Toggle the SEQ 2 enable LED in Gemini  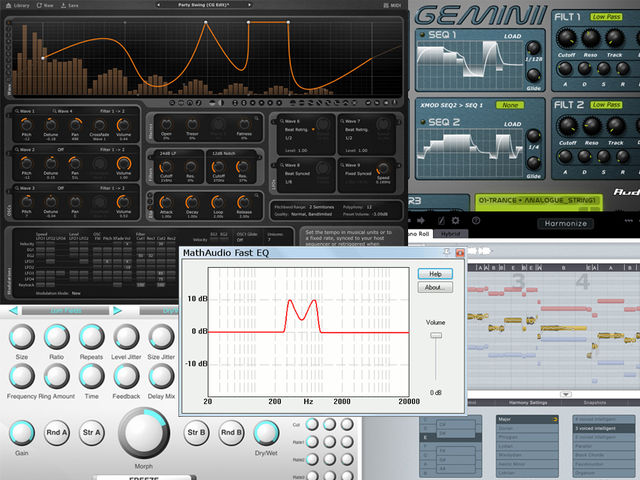point(422,122)
